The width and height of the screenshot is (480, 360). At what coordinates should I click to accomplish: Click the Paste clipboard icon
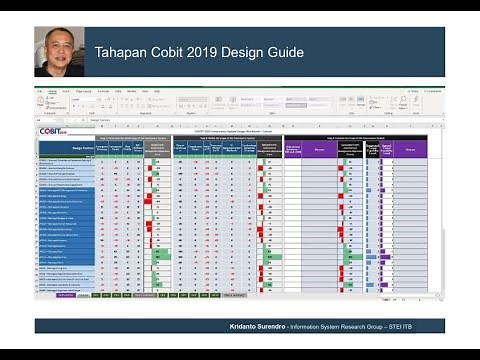pyautogui.click(x=40, y=100)
